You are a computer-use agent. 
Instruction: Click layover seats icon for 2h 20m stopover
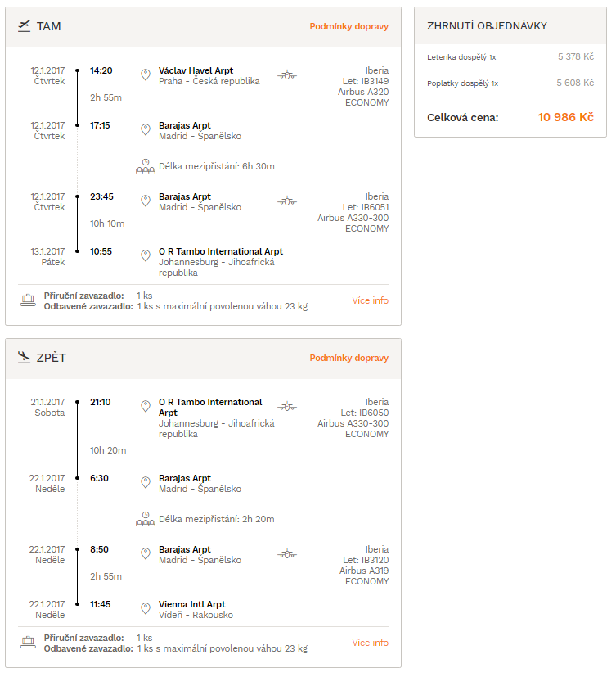[x=146, y=519]
